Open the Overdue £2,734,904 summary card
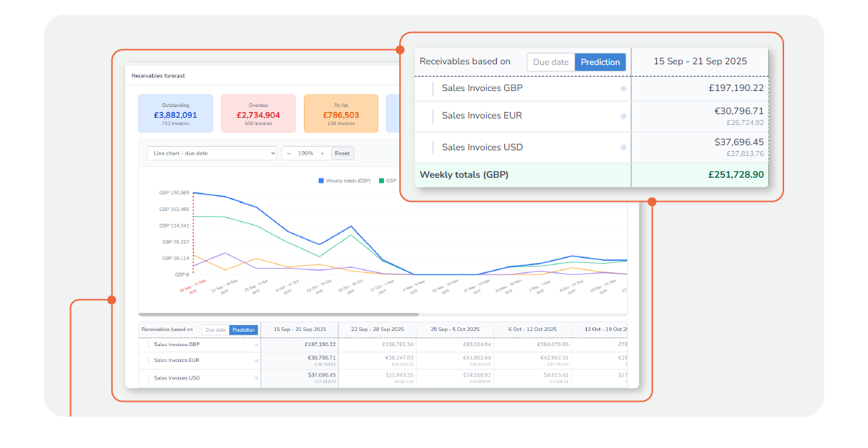The width and height of the screenshot is (868, 448). point(258,113)
